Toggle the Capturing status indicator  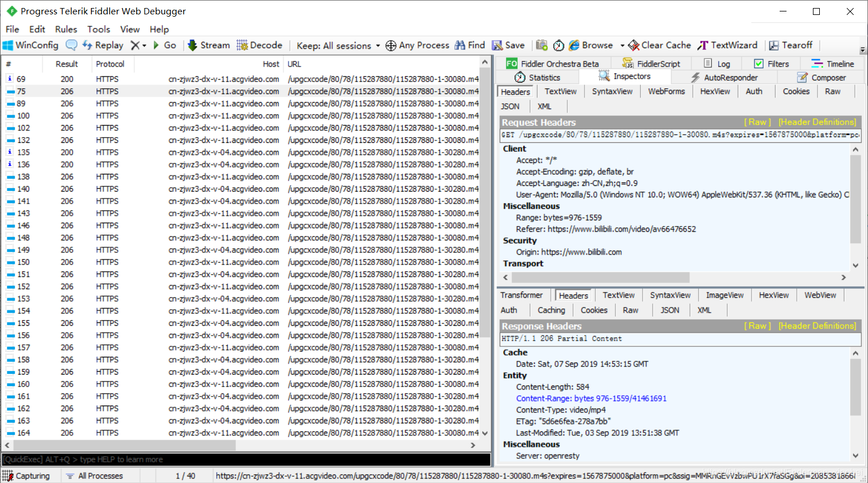(26, 476)
